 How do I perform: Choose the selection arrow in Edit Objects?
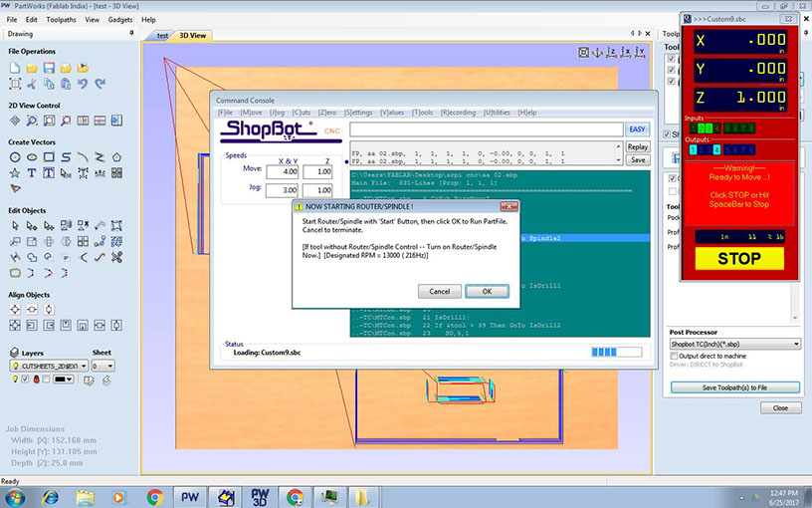coord(15,225)
